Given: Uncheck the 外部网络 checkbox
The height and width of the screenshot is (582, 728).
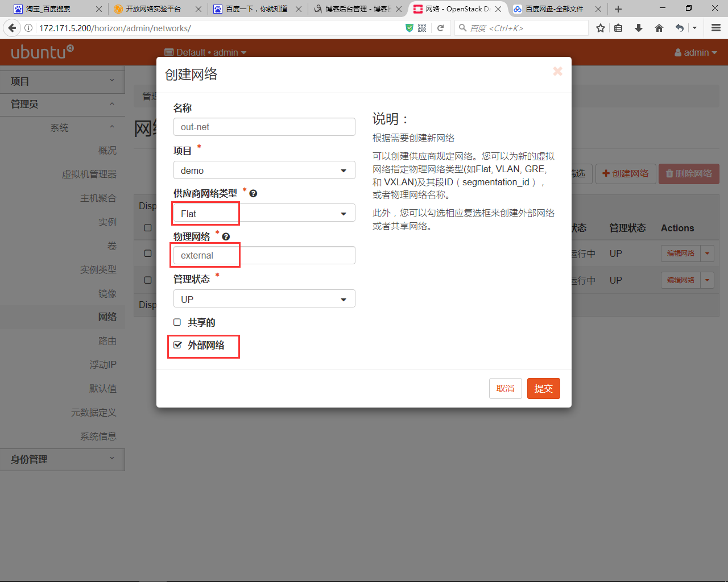Looking at the screenshot, I should (177, 345).
